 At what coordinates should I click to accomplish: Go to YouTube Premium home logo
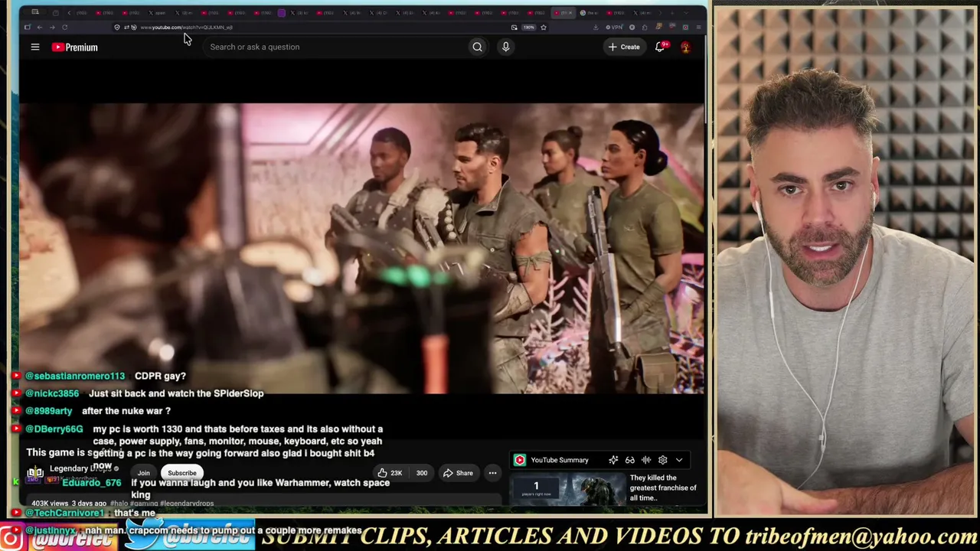[75, 47]
